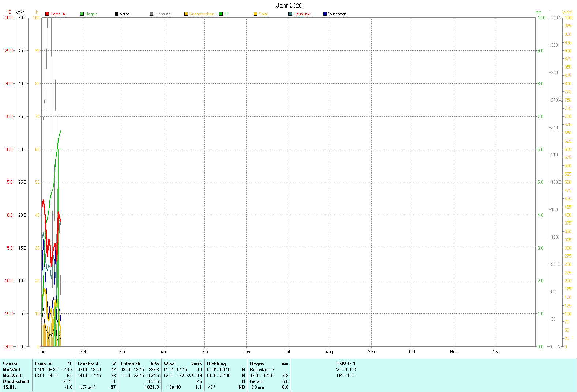577x392 pixels.
Task: Select the Jul label on the time axis
Action: (x=287, y=352)
